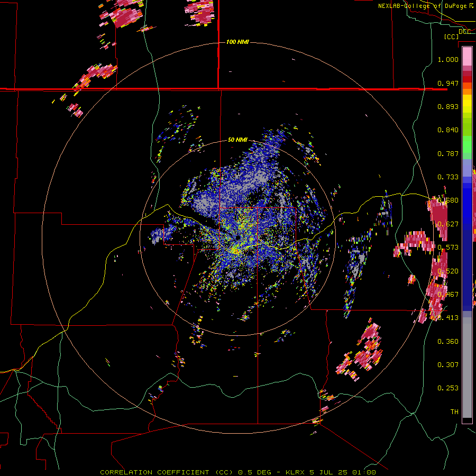This screenshot has height=476, width=476.
Task: Pick the orange color bar segment
Action: coord(467,91)
